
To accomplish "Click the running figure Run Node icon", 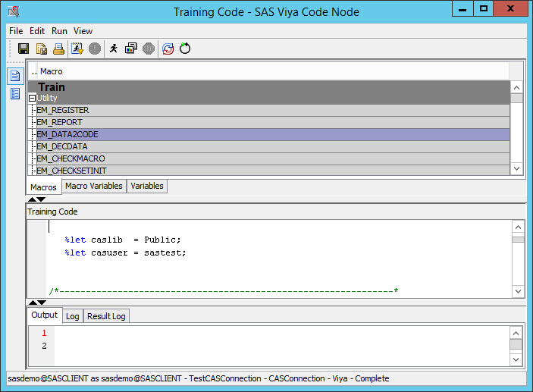I will [114, 49].
